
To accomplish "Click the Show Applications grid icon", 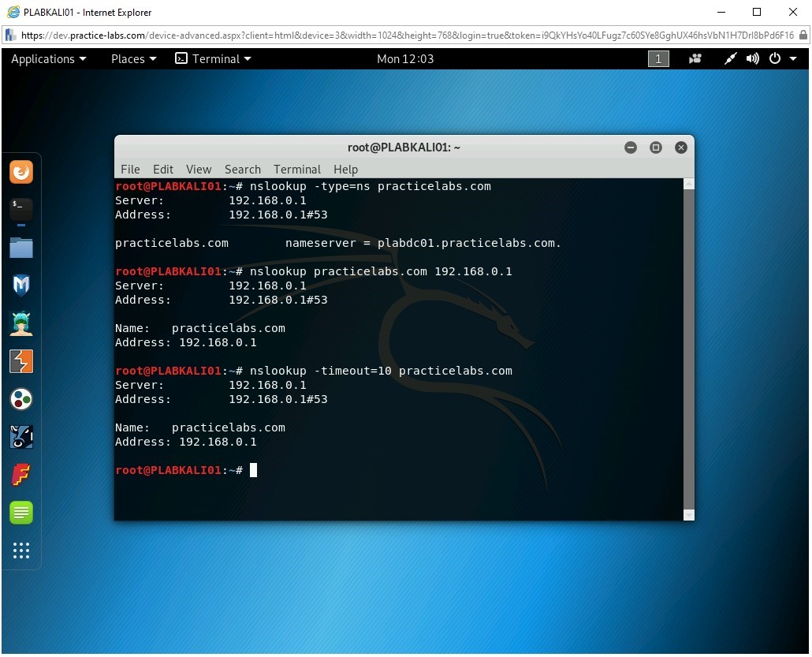I will [21, 551].
